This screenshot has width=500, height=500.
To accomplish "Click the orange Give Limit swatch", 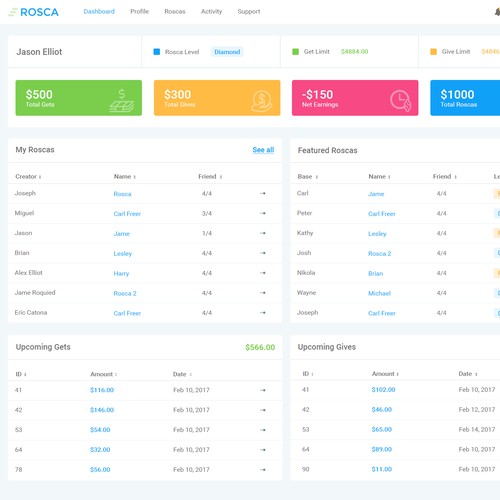I will (x=433, y=52).
